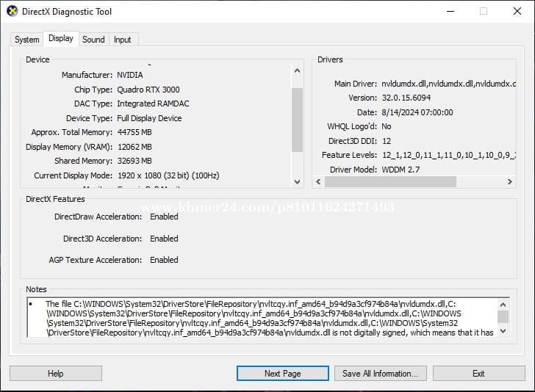
Task: Open the Input tab
Action: coord(123,40)
